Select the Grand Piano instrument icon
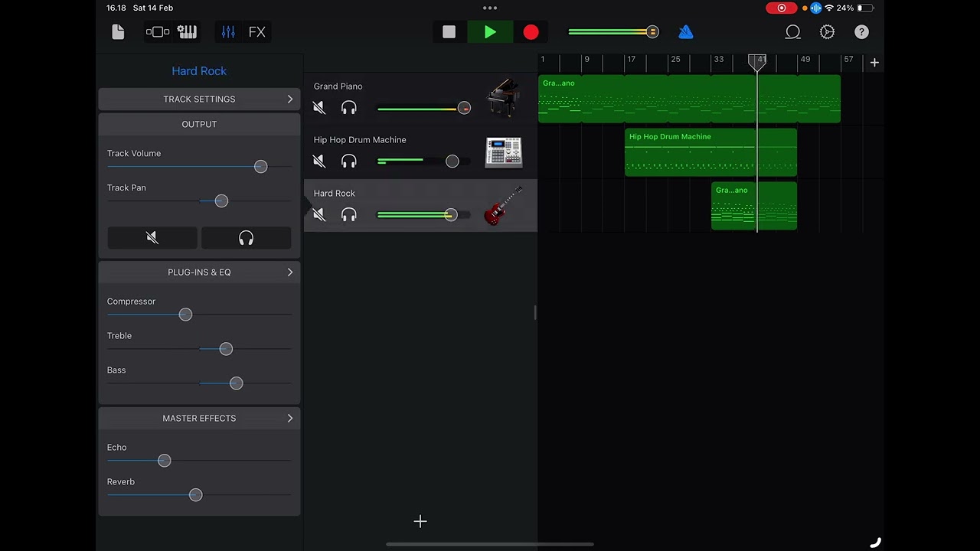 (x=504, y=99)
